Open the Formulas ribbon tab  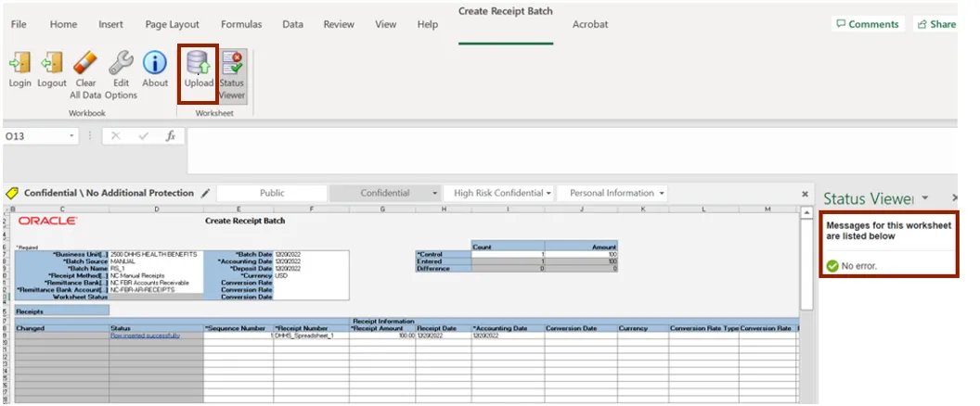pyautogui.click(x=240, y=25)
